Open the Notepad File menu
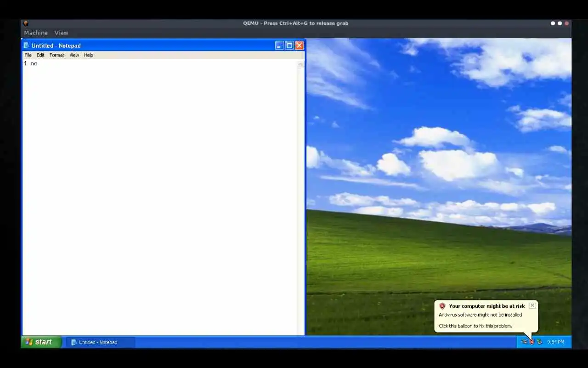Screen dimensions: 588x368 28,55
